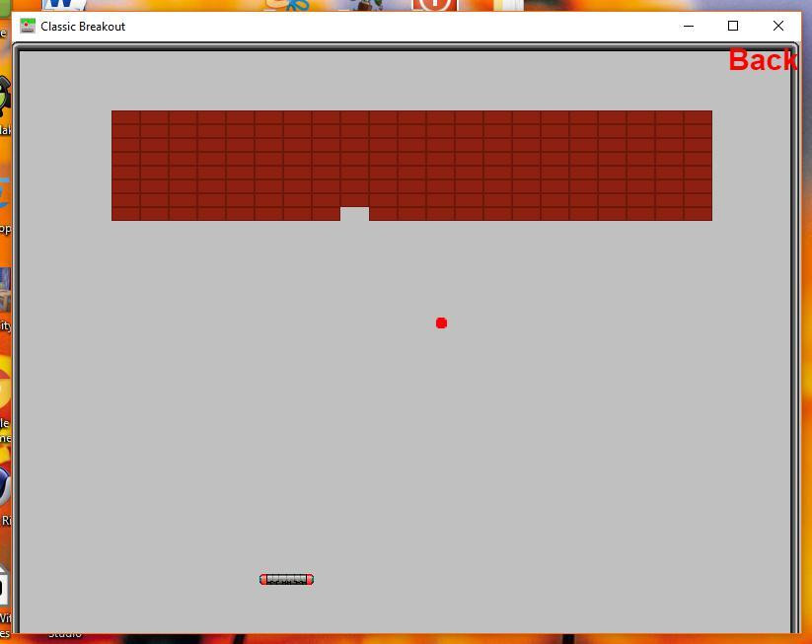Click the Classic Breakout title bar icon
Viewport: 812px width, 644px height.
[28, 26]
